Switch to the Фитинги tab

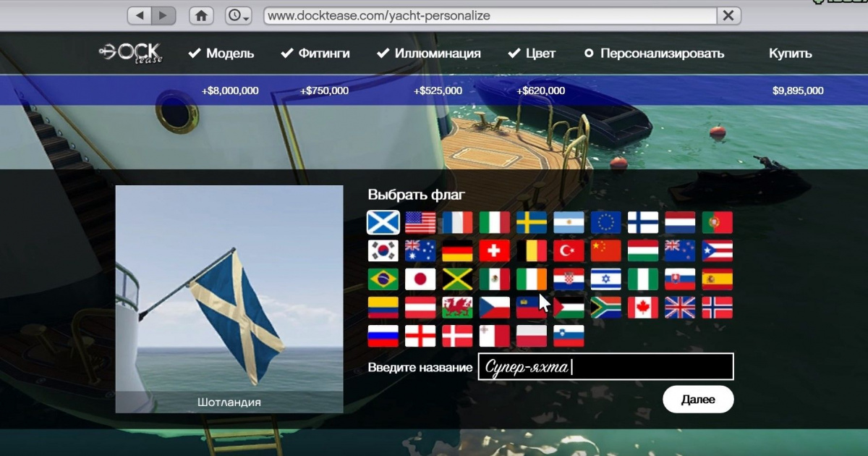(x=315, y=54)
